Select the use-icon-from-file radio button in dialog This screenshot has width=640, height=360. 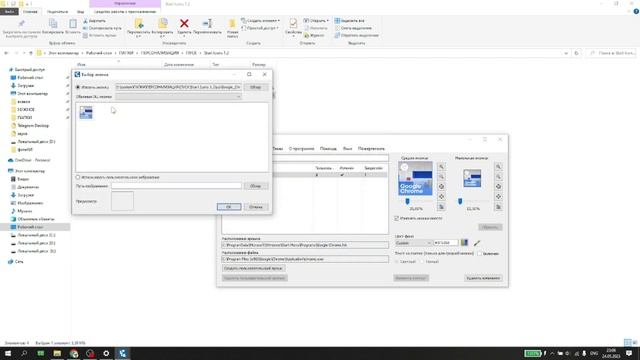(x=78, y=87)
